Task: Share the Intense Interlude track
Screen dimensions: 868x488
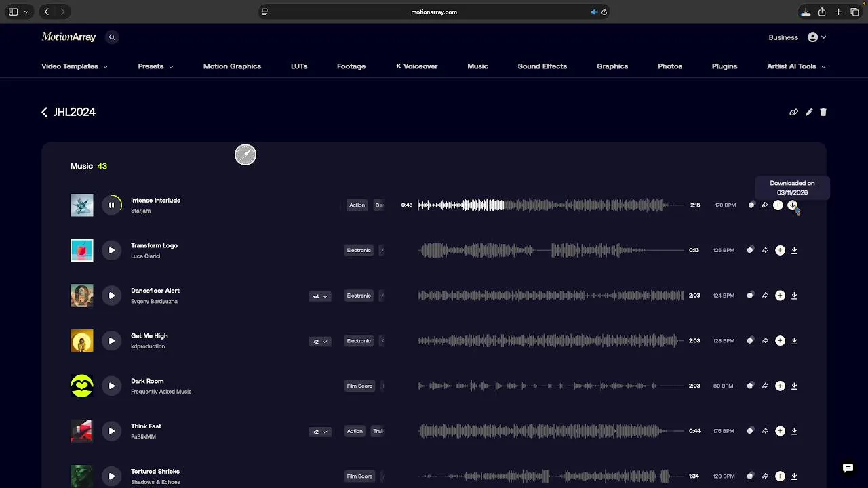Action: click(764, 205)
